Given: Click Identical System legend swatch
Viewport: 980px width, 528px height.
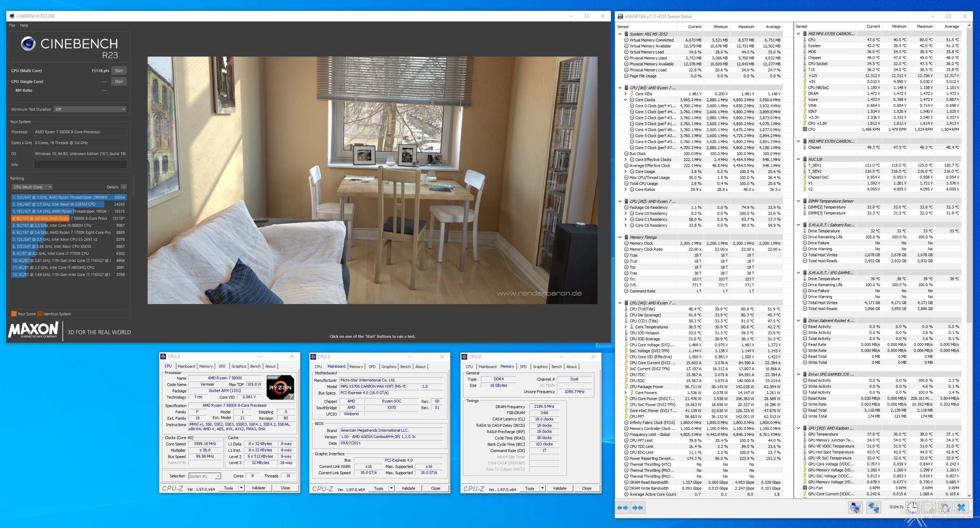Looking at the screenshot, I should click(x=40, y=314).
